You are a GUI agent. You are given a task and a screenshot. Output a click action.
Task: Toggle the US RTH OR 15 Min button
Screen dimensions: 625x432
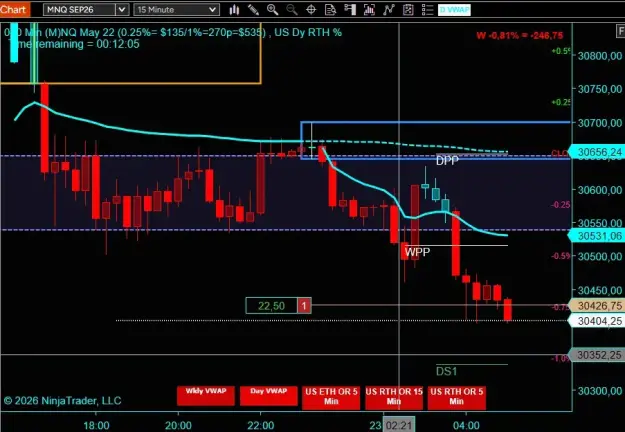click(394, 397)
